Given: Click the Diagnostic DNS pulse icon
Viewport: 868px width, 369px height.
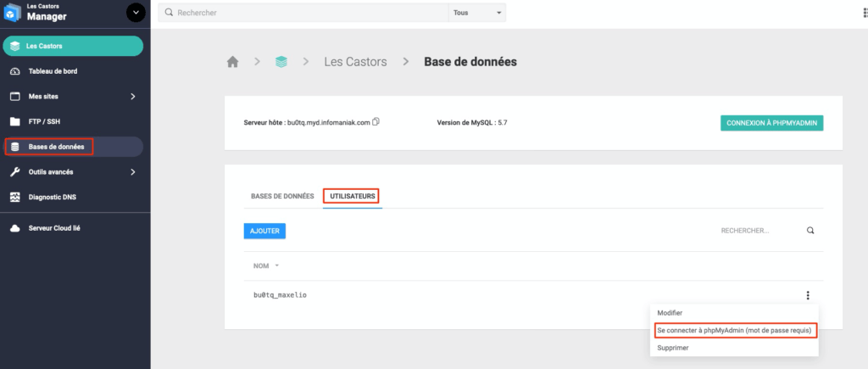Looking at the screenshot, I should (15, 198).
